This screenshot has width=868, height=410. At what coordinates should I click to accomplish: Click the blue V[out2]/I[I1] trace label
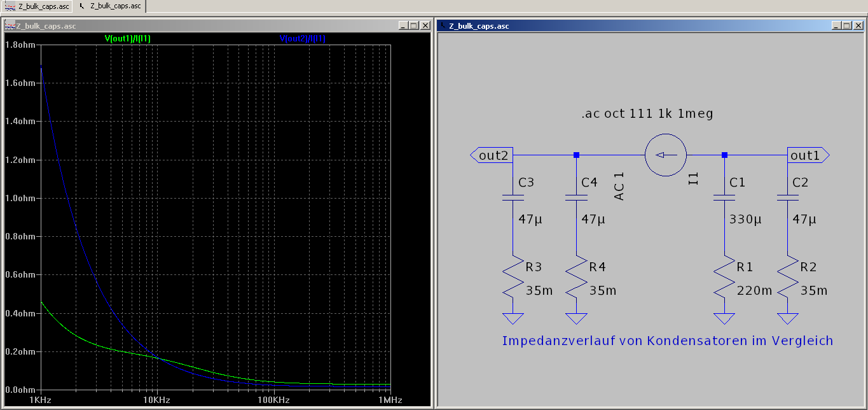tap(303, 39)
